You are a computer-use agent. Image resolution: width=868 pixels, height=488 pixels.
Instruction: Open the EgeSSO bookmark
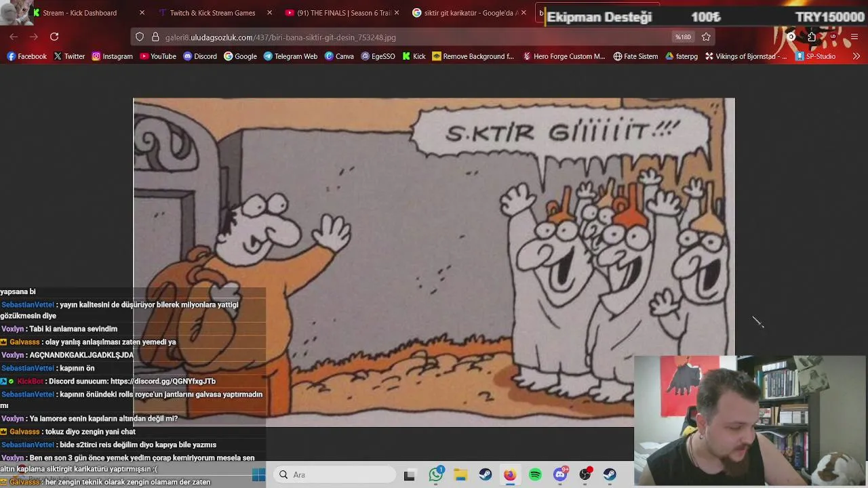(x=378, y=56)
